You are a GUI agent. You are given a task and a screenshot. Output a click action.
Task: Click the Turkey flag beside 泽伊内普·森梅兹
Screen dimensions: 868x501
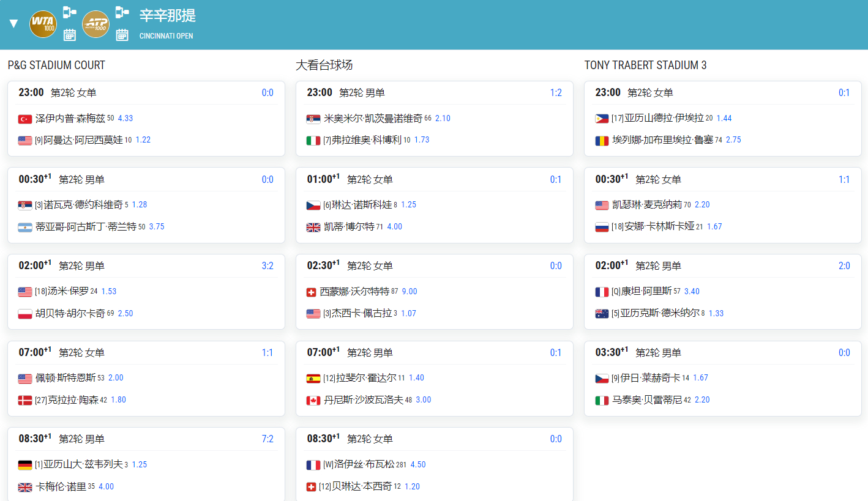25,119
